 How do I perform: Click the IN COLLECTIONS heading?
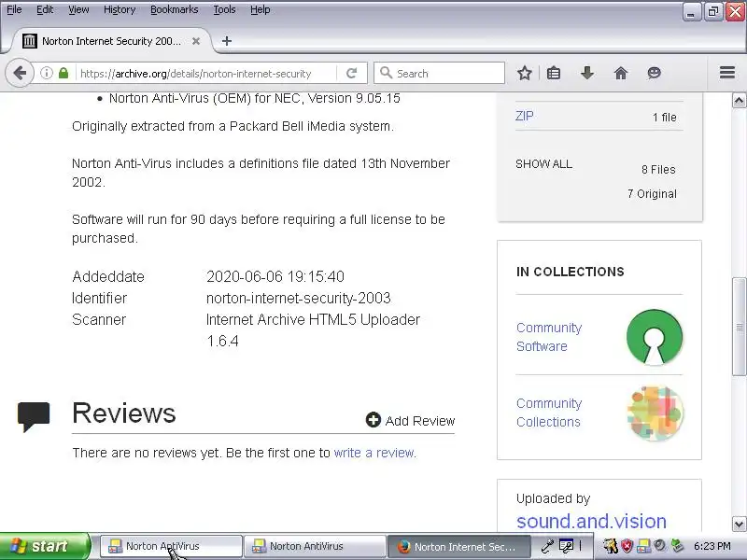pyautogui.click(x=571, y=272)
